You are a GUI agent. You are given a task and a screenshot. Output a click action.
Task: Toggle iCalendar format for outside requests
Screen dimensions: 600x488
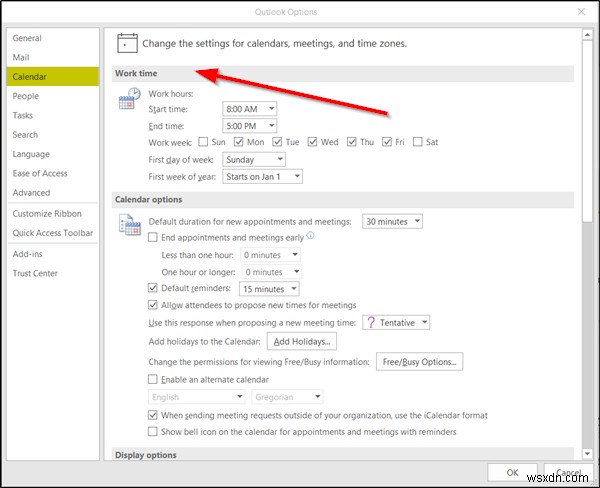pos(153,415)
